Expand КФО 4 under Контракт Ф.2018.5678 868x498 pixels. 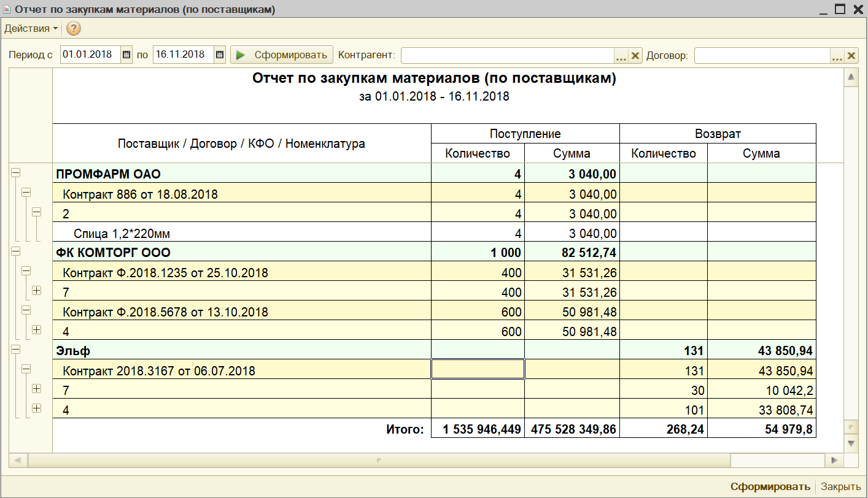click(x=36, y=330)
